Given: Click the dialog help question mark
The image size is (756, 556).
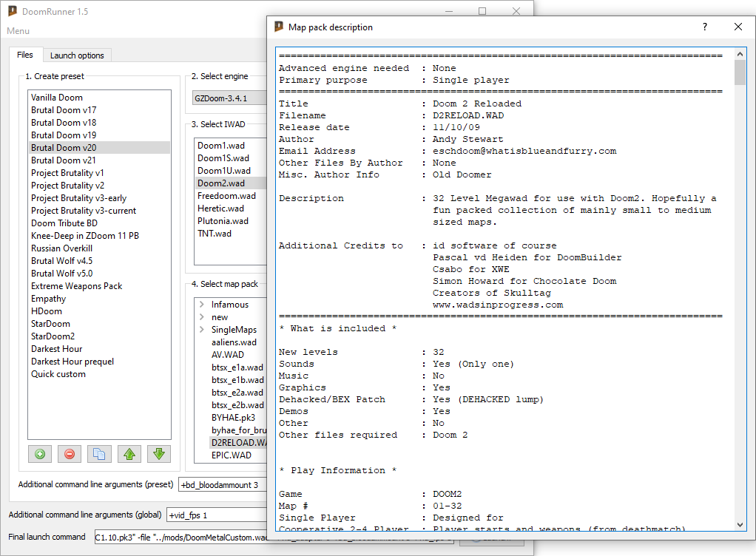Looking at the screenshot, I should tap(705, 27).
